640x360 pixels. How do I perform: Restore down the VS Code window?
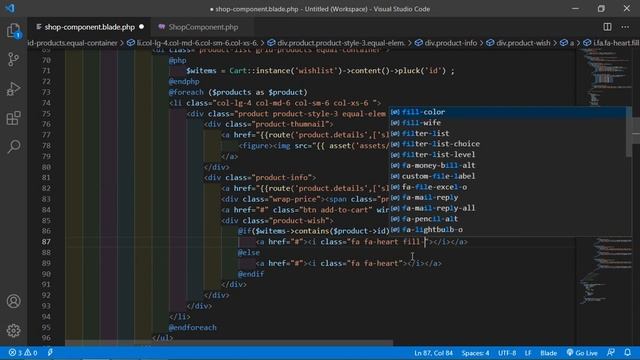[601, 9]
